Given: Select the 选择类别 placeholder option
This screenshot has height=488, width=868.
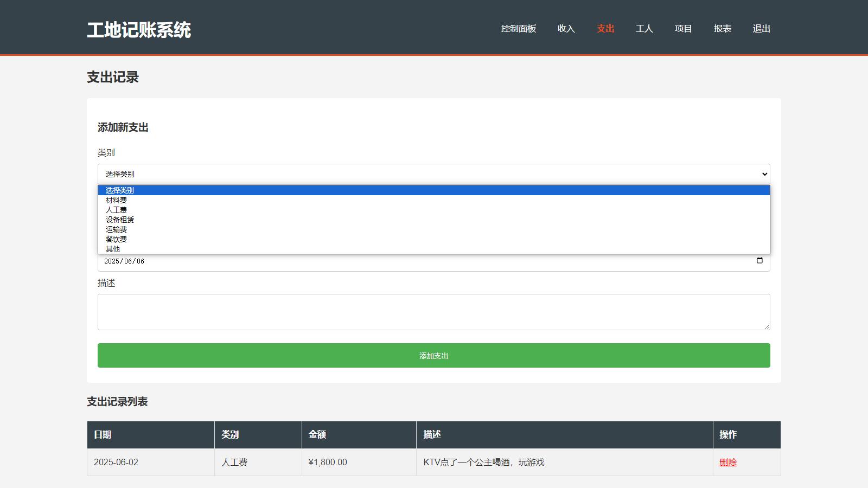Looking at the screenshot, I should [120, 190].
